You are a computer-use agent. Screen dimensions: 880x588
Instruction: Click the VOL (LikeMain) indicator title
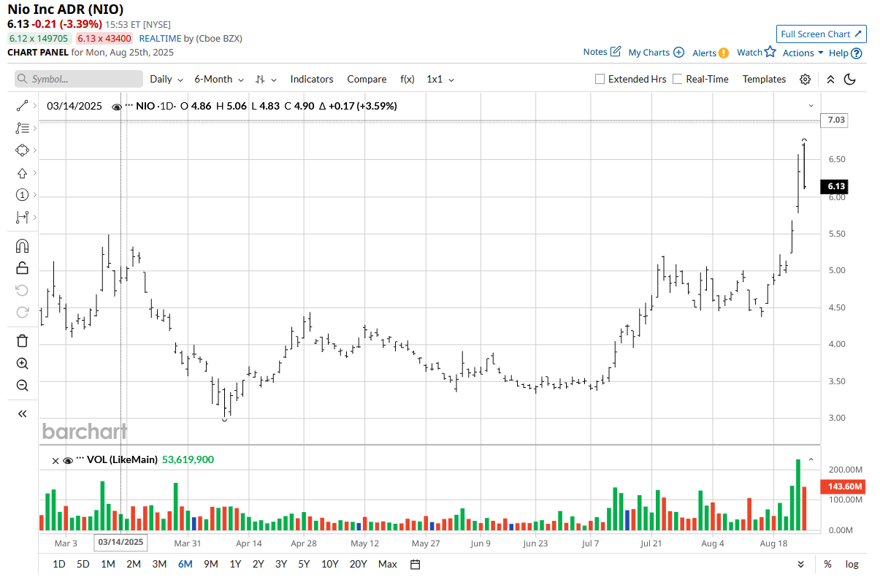point(122,459)
